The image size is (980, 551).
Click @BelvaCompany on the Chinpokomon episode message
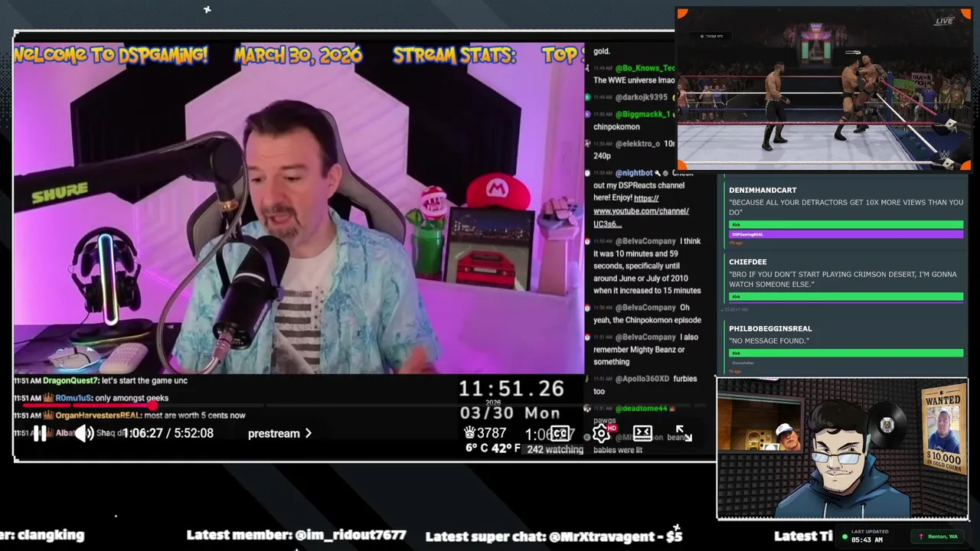click(645, 308)
